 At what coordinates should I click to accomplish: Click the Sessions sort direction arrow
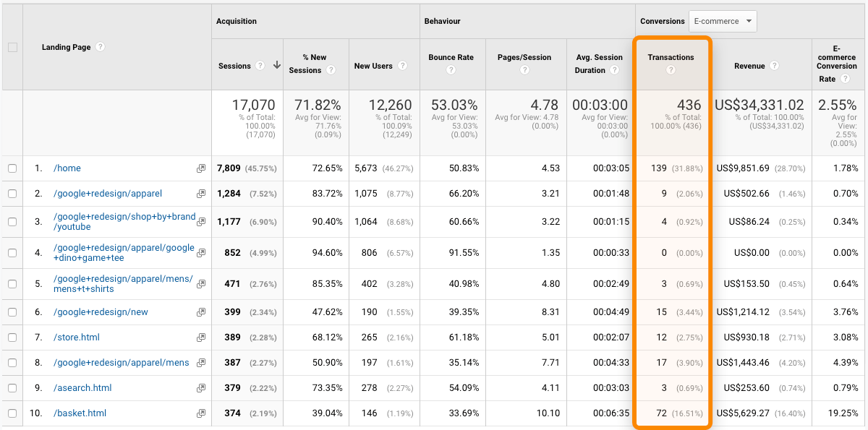pos(276,65)
